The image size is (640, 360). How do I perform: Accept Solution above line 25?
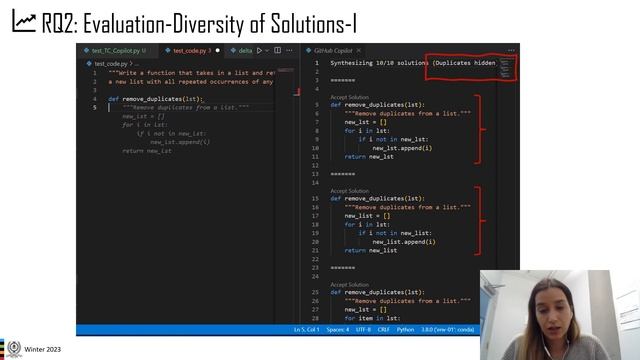coord(349,284)
